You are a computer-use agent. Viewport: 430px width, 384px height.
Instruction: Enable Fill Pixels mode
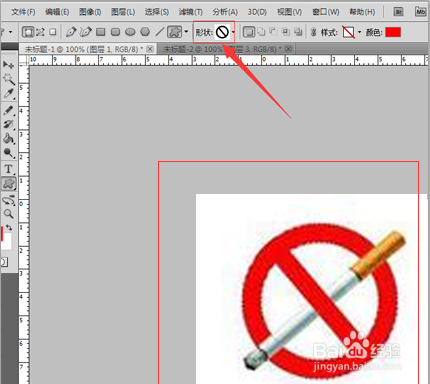point(52,32)
